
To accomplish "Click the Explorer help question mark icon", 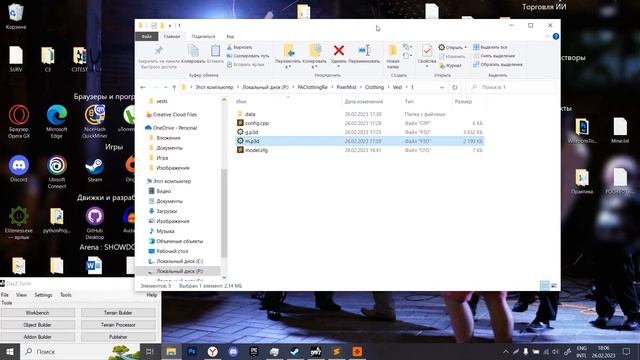I will (556, 36).
